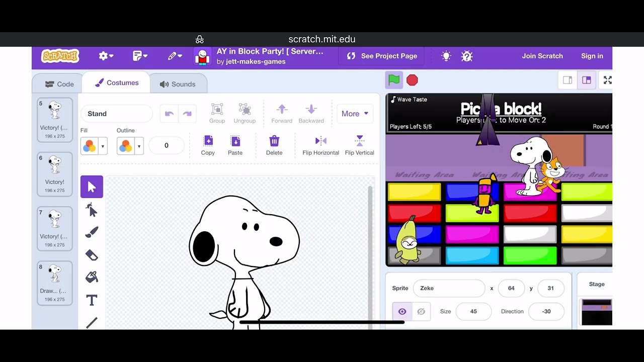Screen dimensions: 644x362
Task: Choose the Line tool
Action: 92,322
